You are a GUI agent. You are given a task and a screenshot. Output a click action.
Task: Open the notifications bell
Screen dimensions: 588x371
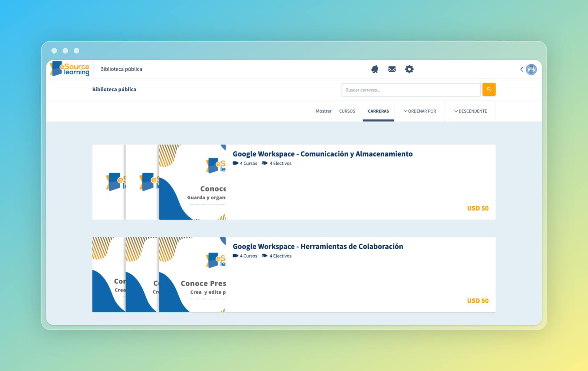[x=374, y=69]
